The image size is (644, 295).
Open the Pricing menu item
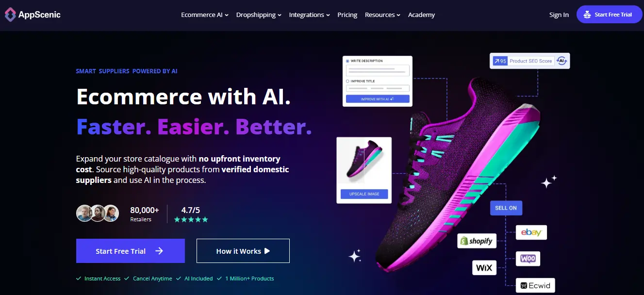click(x=347, y=15)
